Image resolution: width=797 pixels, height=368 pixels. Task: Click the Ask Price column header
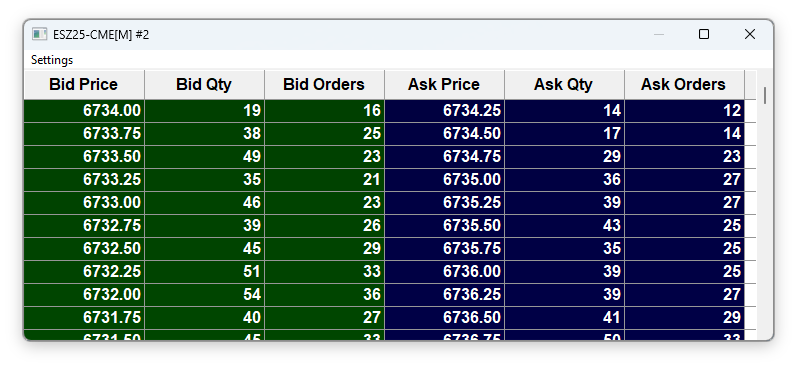click(x=444, y=84)
